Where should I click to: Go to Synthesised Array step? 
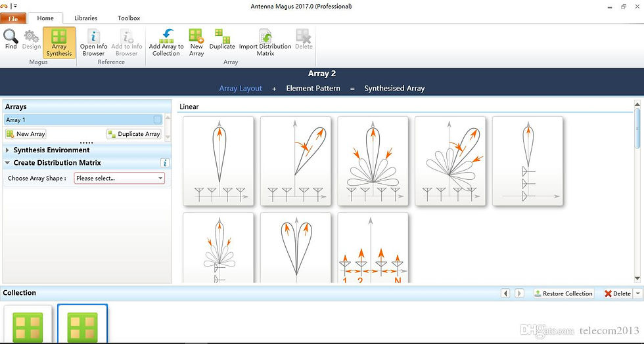click(x=394, y=88)
